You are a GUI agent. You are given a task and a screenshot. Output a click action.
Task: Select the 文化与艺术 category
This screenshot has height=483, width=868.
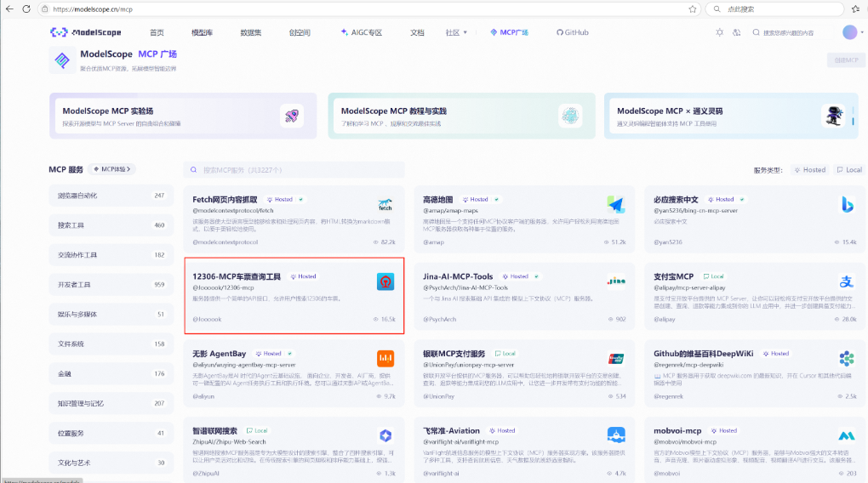pos(111,463)
